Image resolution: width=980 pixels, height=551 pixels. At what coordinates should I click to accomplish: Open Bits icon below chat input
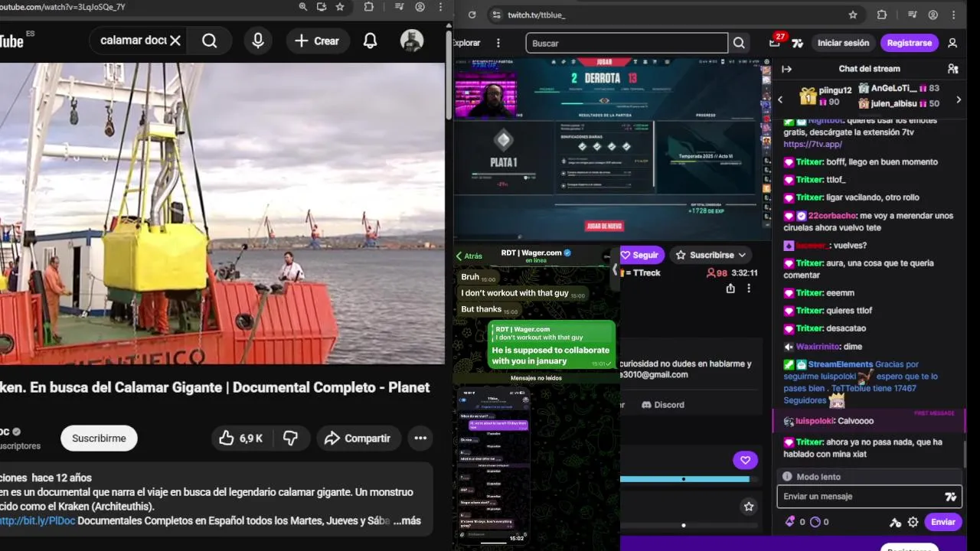790,522
